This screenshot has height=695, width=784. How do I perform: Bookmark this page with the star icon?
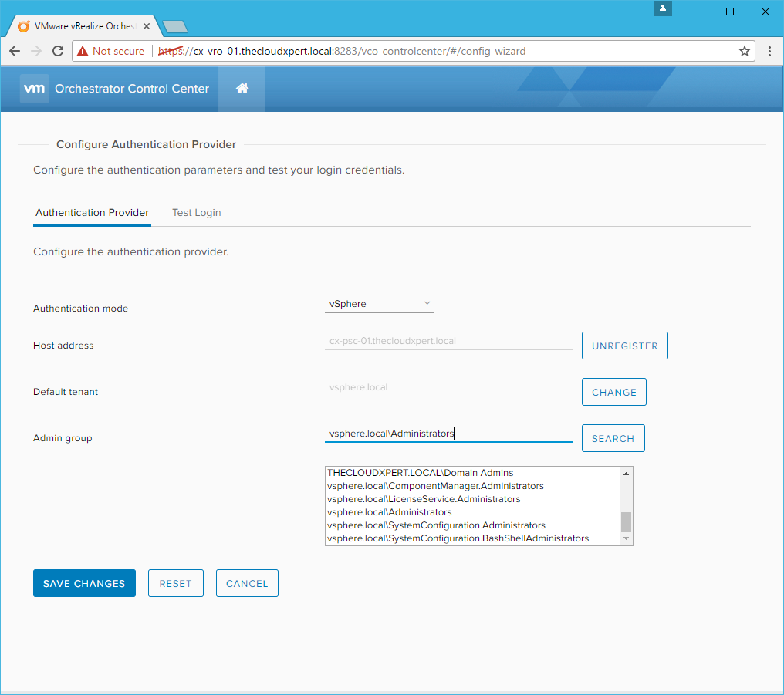point(744,51)
